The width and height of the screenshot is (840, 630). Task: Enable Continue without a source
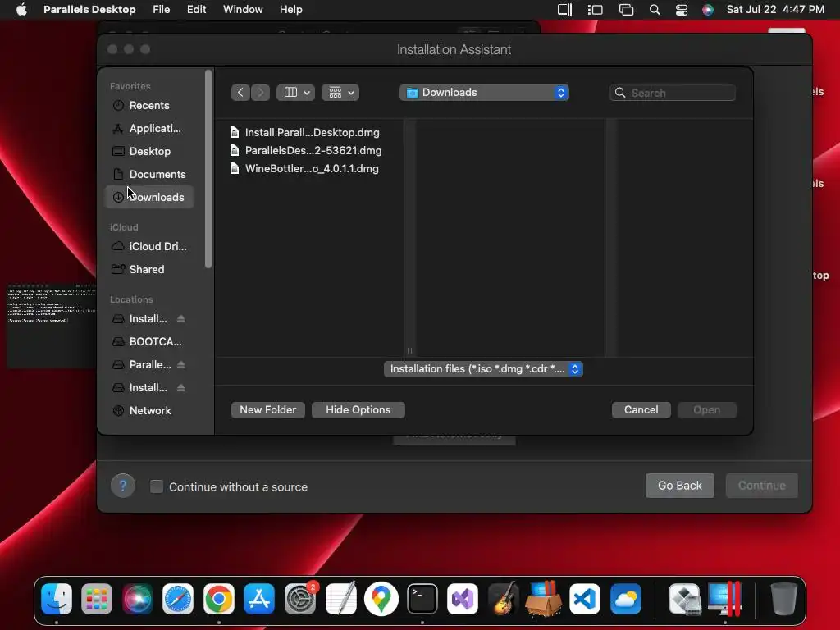[157, 486]
